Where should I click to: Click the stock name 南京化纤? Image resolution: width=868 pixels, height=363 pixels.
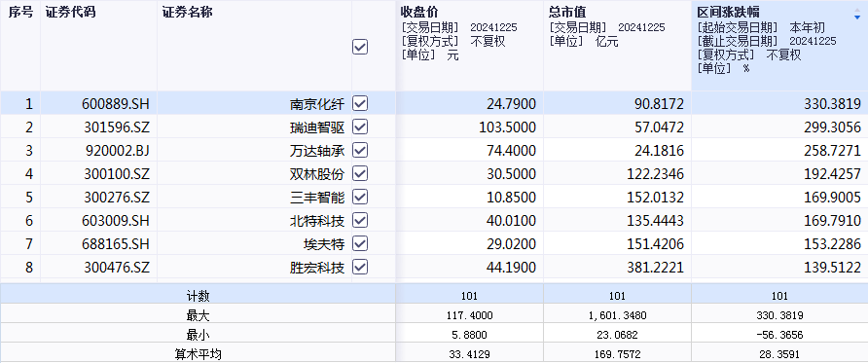[x=317, y=104]
